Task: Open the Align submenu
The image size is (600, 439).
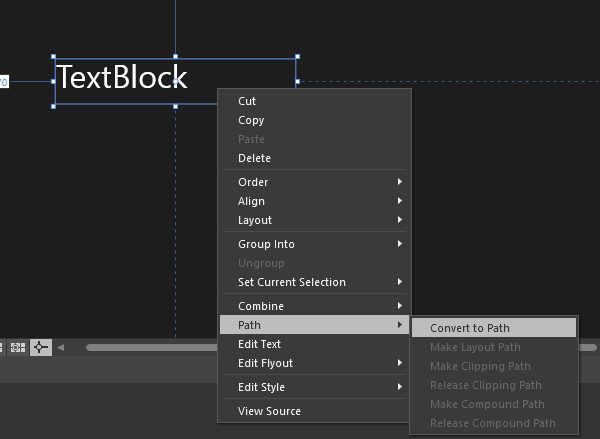Action: 315,201
